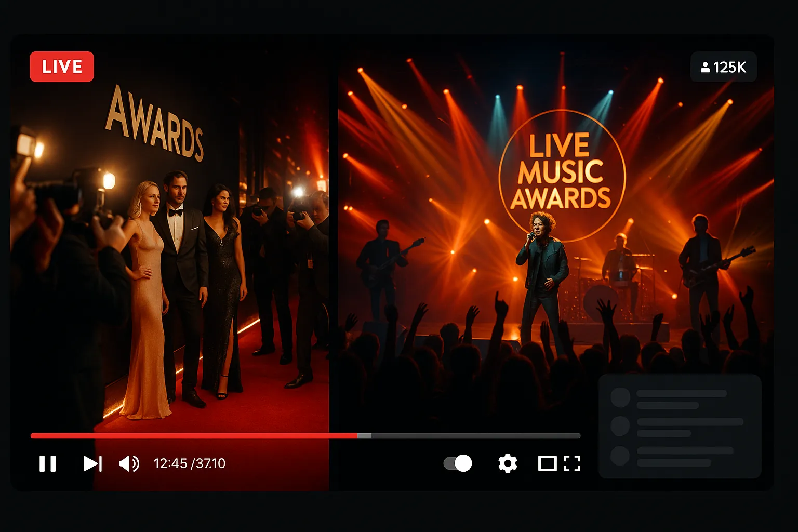Click the second chat user avatar

coord(620,426)
